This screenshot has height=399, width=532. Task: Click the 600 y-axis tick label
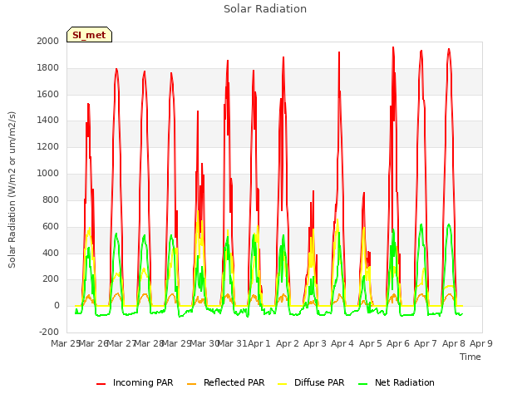(51, 226)
